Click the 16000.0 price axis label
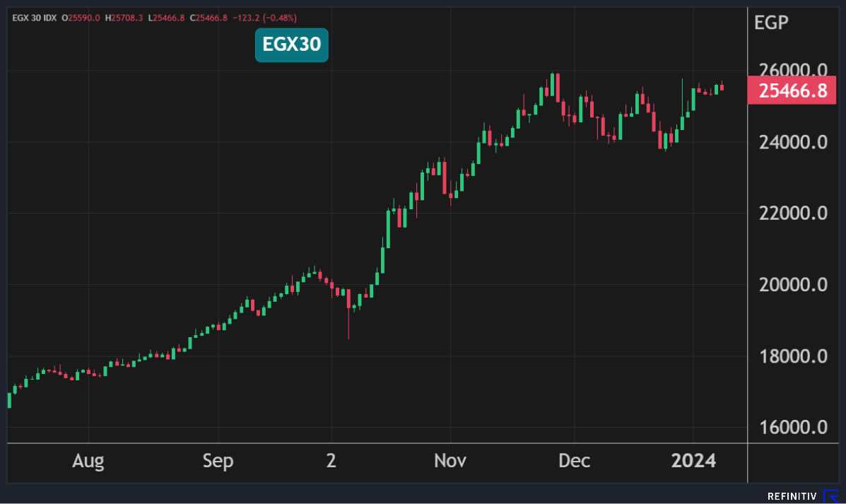 [x=792, y=427]
